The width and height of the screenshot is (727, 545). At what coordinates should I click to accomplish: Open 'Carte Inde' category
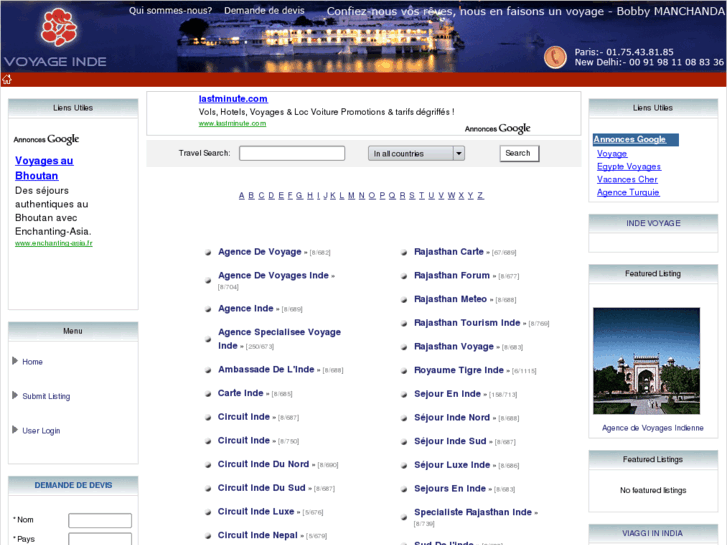point(241,393)
